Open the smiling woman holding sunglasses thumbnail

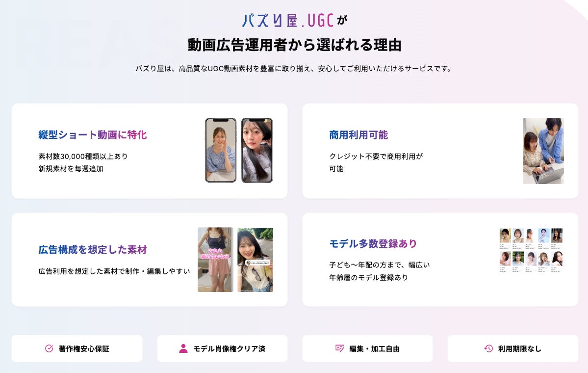[256, 260]
